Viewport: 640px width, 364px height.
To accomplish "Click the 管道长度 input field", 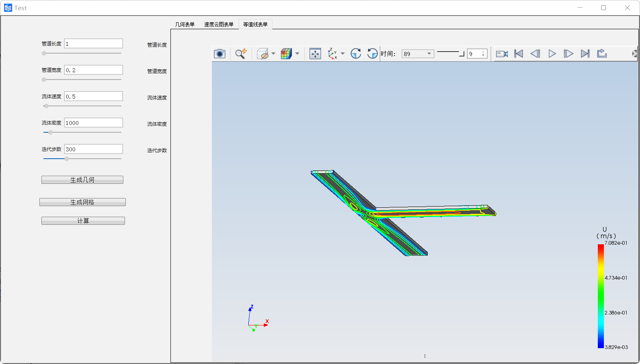I will click(x=93, y=43).
